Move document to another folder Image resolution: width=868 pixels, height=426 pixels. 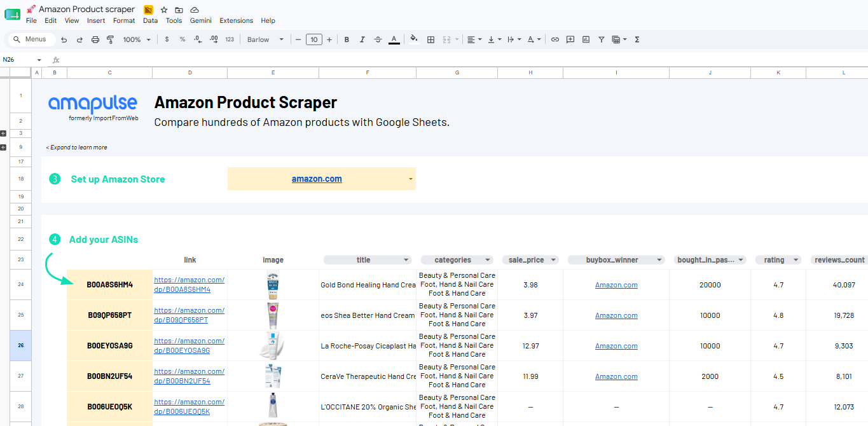point(179,10)
